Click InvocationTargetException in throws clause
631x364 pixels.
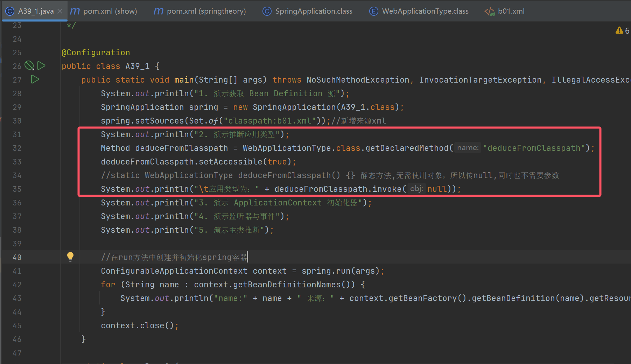click(x=481, y=80)
